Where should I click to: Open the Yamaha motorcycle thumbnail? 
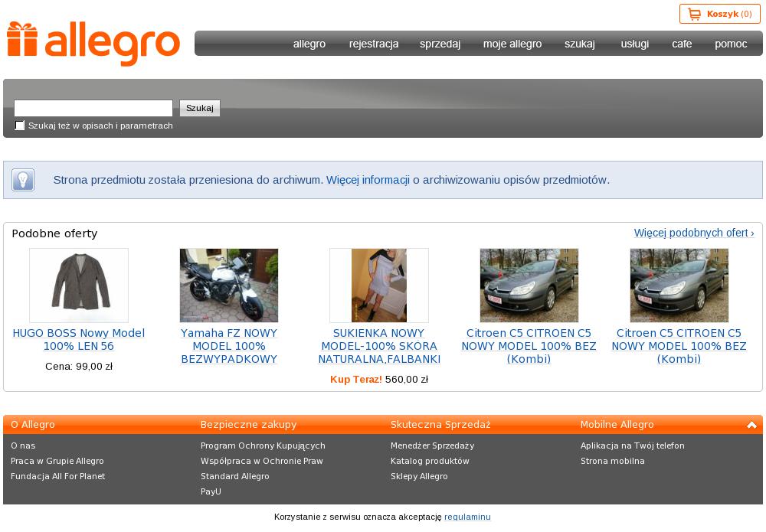[228, 286]
